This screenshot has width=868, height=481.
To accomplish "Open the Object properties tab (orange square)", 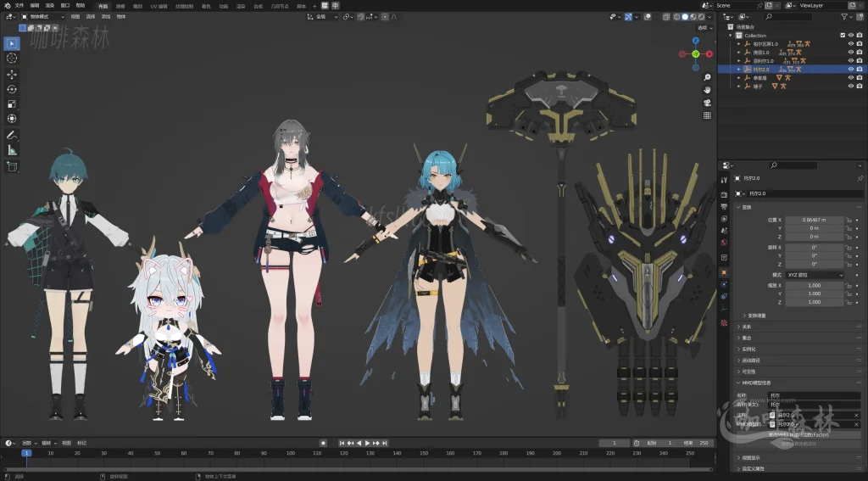I will (724, 272).
